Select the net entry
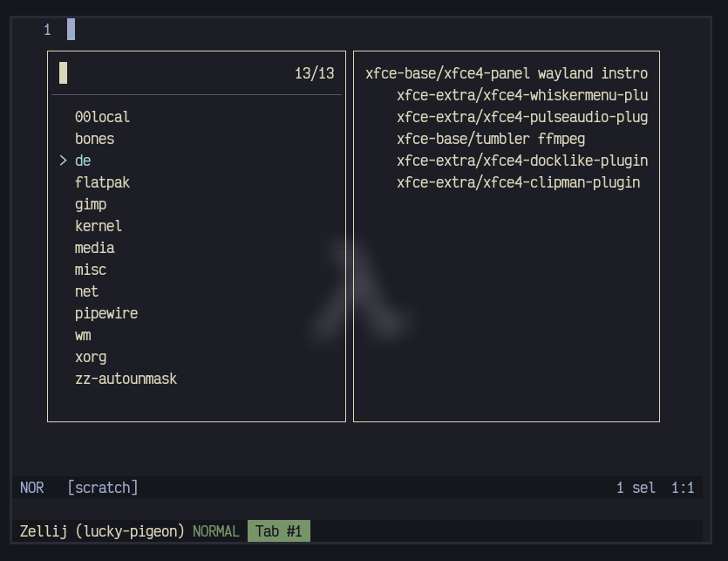This screenshot has width=728, height=561. pos(86,291)
